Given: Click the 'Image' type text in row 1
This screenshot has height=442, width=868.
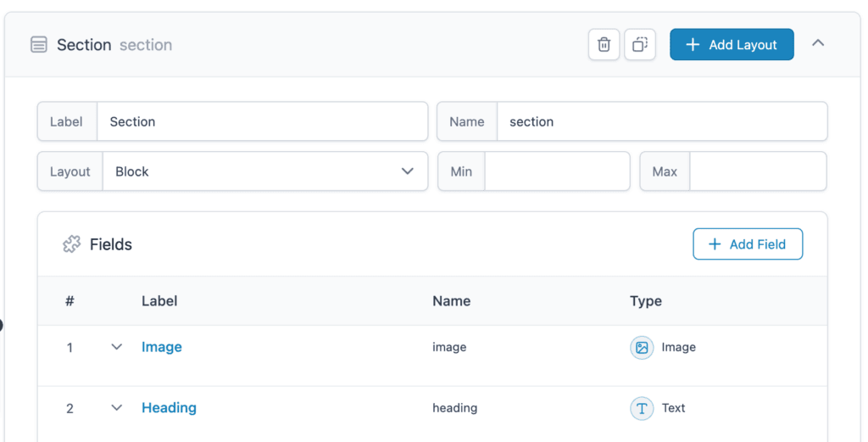Looking at the screenshot, I should (x=679, y=347).
